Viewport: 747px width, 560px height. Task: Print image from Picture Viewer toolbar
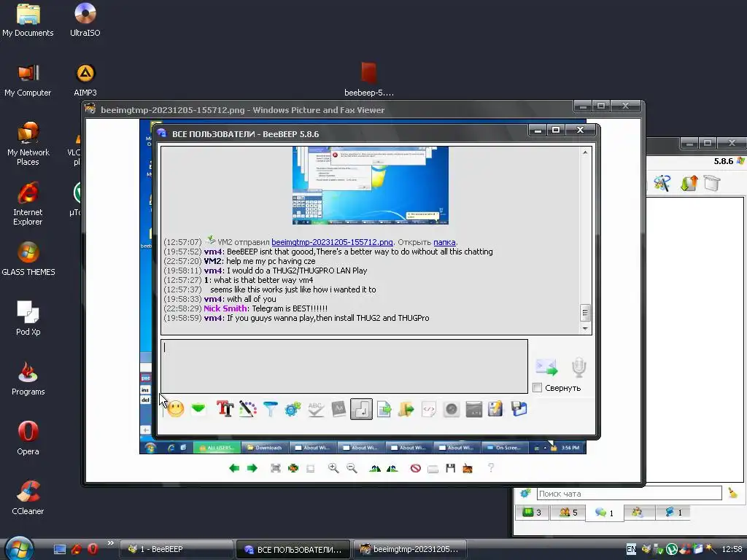pyautogui.click(x=433, y=469)
